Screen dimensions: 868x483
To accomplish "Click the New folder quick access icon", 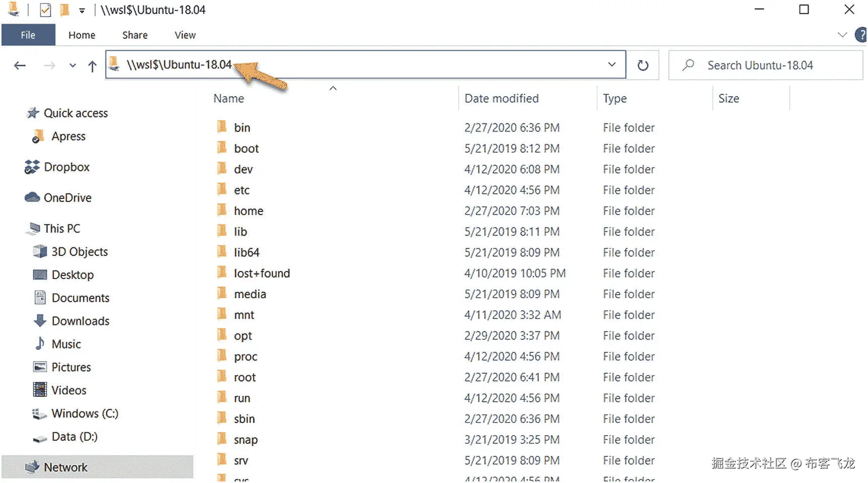I will coord(64,10).
